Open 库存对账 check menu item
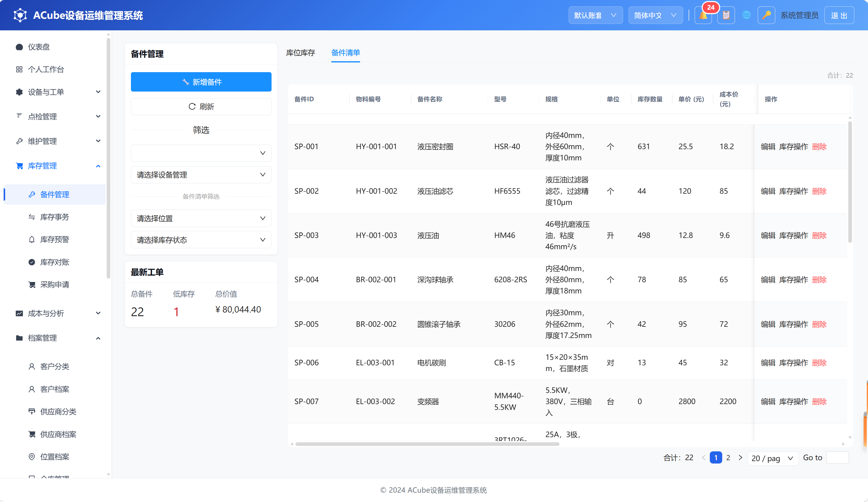868x502 pixels. coord(55,262)
